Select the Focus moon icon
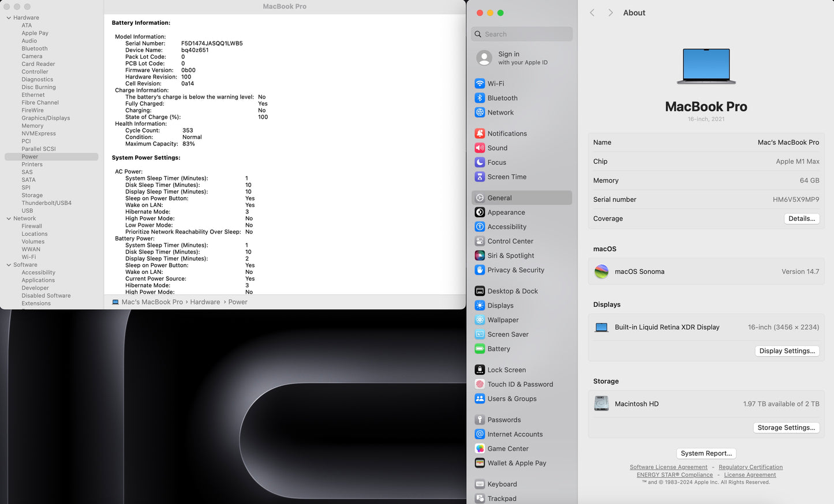 480,163
